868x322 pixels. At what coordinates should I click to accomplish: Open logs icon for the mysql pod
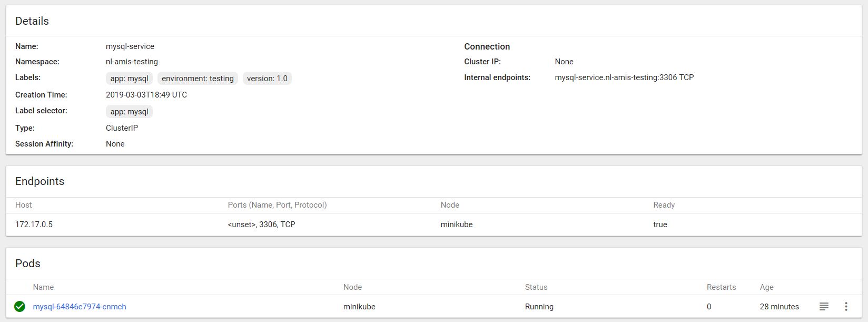tap(824, 306)
